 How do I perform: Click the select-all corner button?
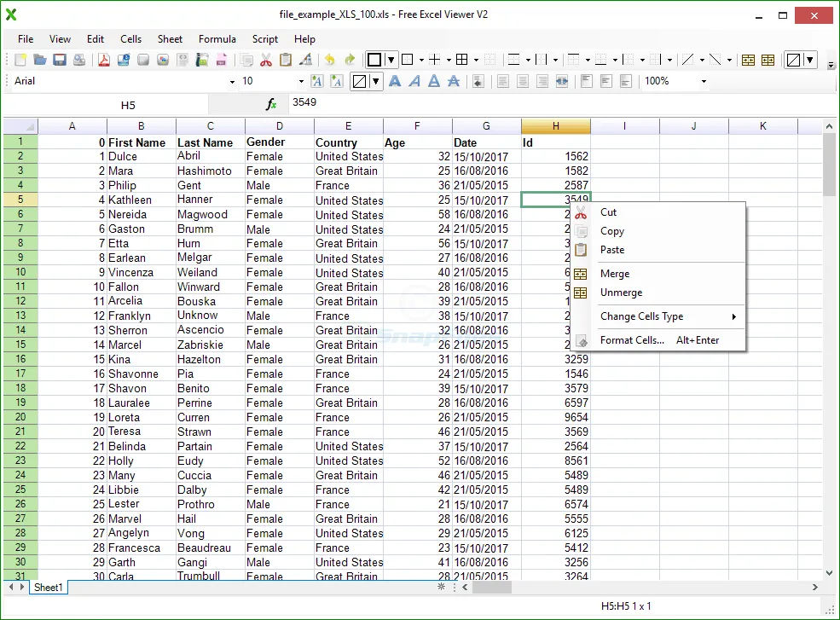coord(20,126)
